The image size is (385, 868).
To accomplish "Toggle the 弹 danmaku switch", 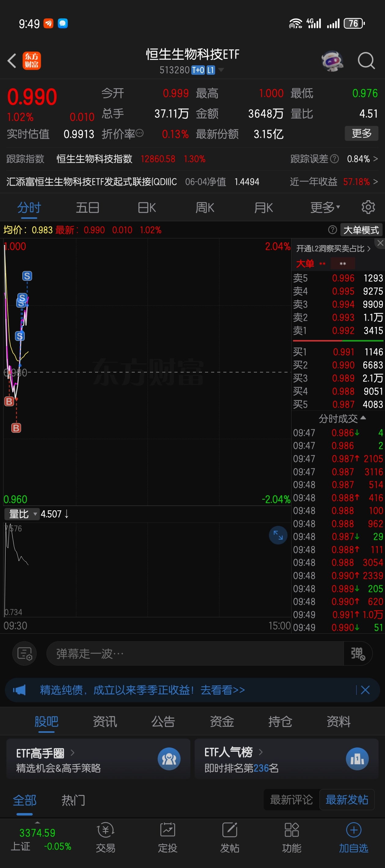I will coord(358,654).
